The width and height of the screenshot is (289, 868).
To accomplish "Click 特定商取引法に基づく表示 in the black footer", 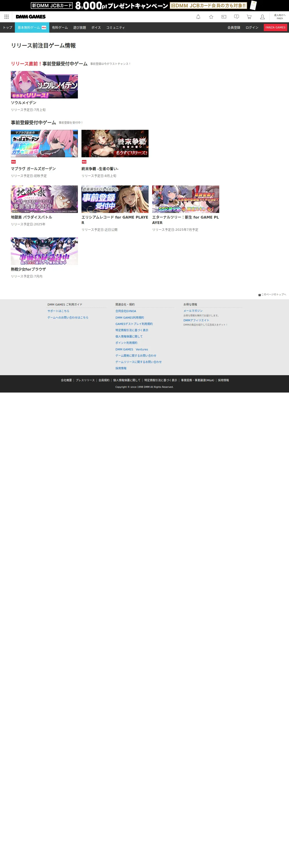I will pos(160,380).
